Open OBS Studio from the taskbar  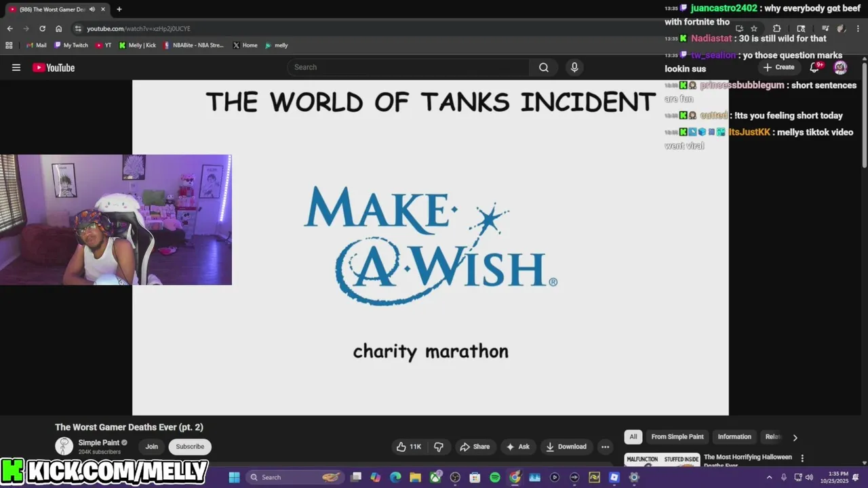point(455,477)
